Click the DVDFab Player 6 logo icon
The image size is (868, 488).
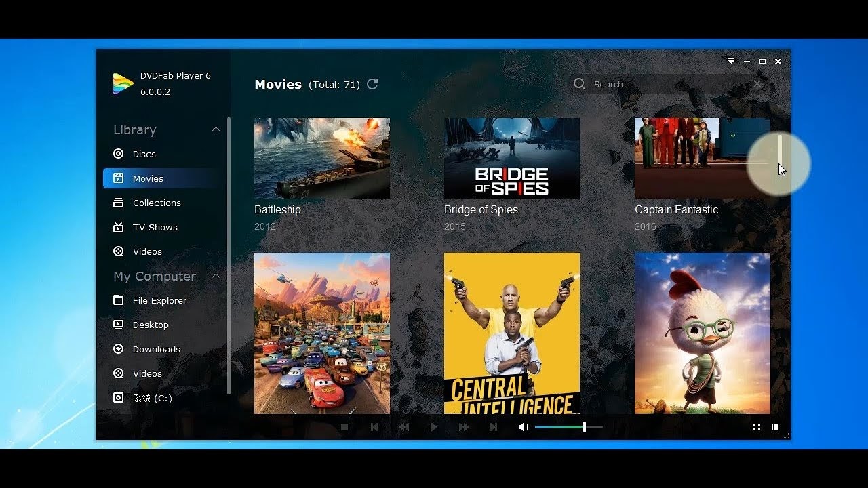[123, 83]
